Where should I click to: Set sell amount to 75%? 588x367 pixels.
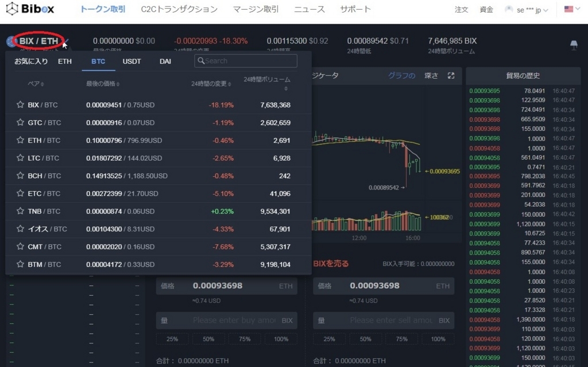(x=401, y=339)
